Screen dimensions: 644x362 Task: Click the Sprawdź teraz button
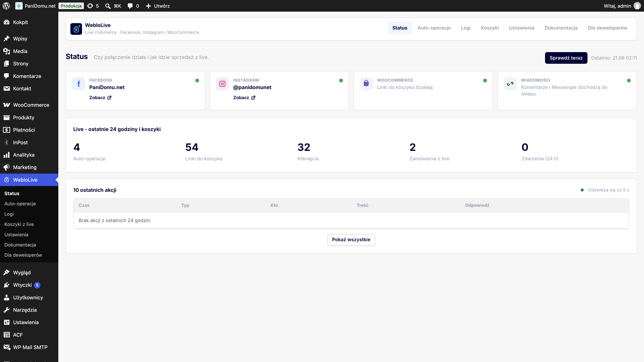pyautogui.click(x=566, y=58)
